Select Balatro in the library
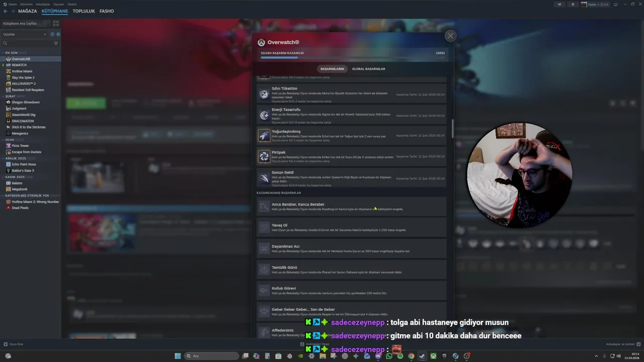This screenshot has height=362, width=644. pyautogui.click(x=31, y=183)
